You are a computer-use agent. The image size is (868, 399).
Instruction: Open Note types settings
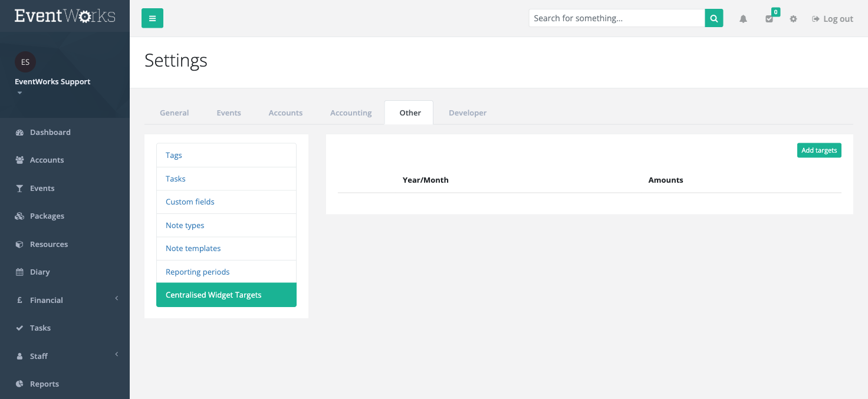[x=226, y=225]
